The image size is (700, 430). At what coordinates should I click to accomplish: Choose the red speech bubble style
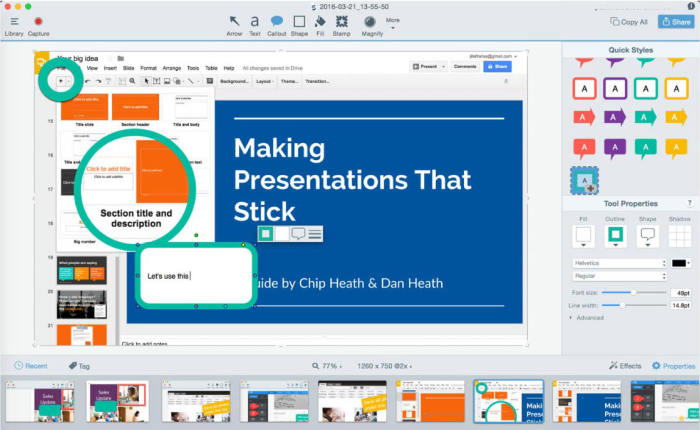pos(584,149)
